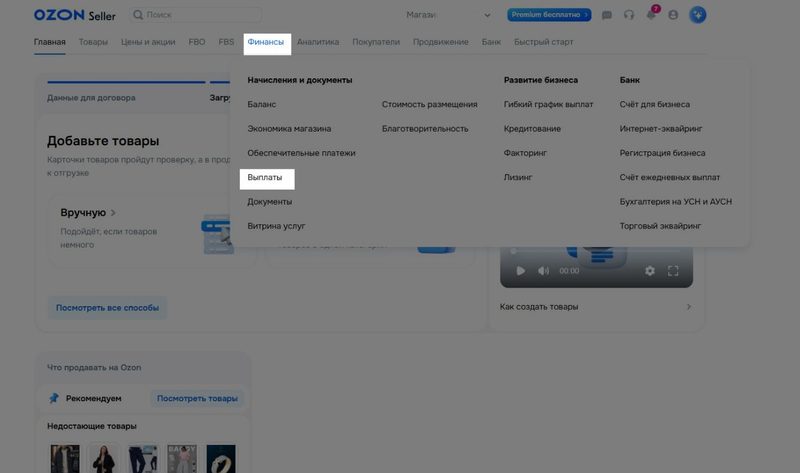Select Стоимость размещения menu item

pos(430,104)
